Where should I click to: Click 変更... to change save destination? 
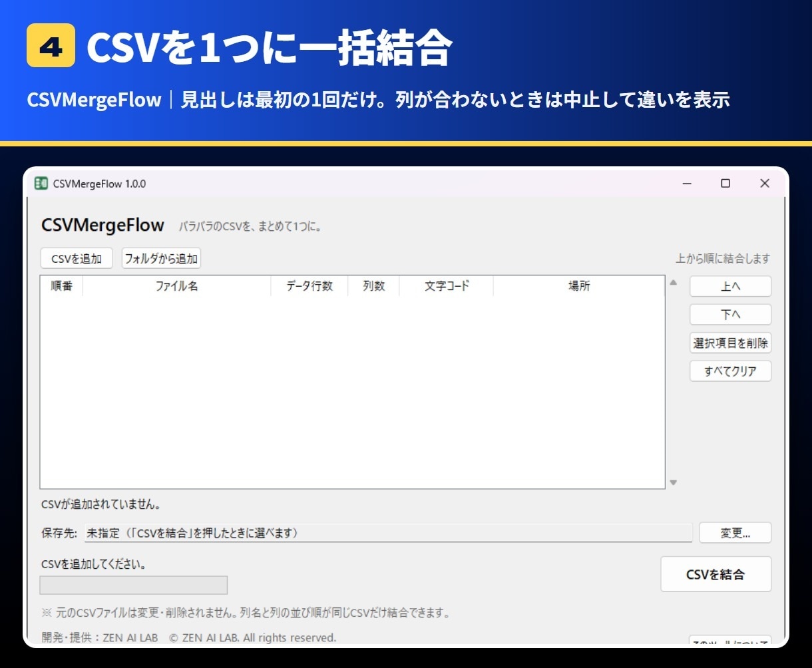735,533
